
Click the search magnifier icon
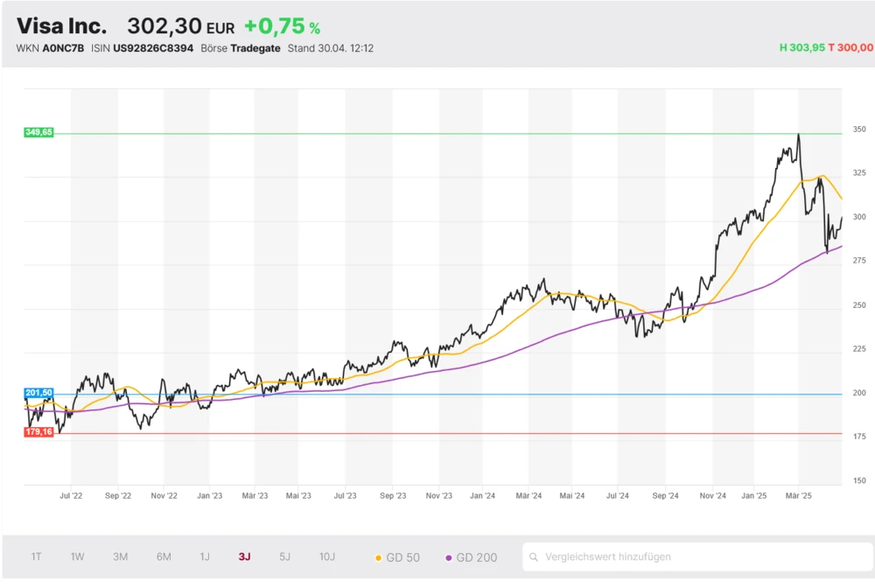click(533, 556)
